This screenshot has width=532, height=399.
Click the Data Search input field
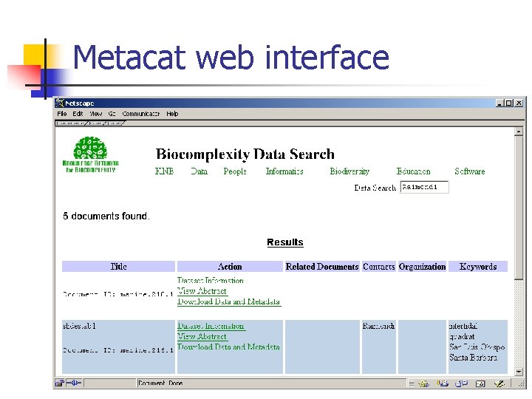pyautogui.click(x=424, y=187)
